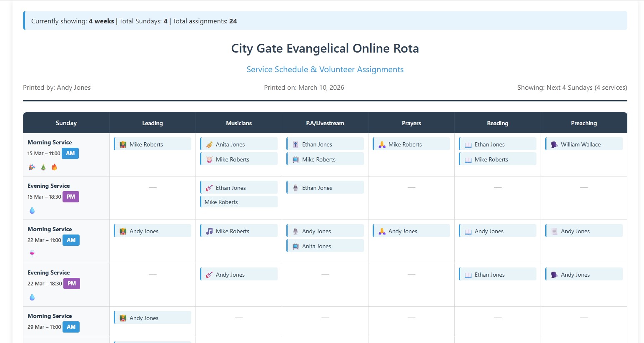Select the communion wine glass icon for 22 Mar
Viewport: 644px width, 343px height.
click(32, 253)
